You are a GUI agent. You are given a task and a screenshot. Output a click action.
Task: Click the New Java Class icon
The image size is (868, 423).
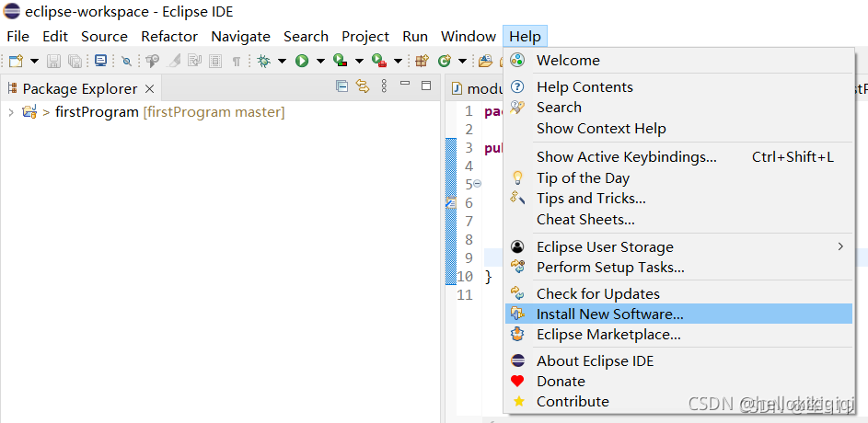(x=444, y=61)
